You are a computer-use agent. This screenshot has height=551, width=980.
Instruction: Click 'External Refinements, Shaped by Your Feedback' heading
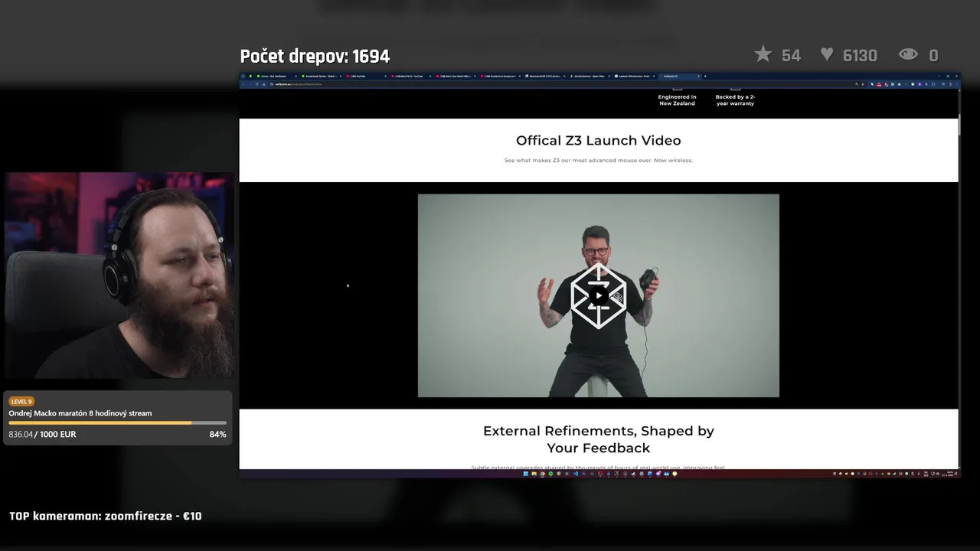(x=598, y=439)
